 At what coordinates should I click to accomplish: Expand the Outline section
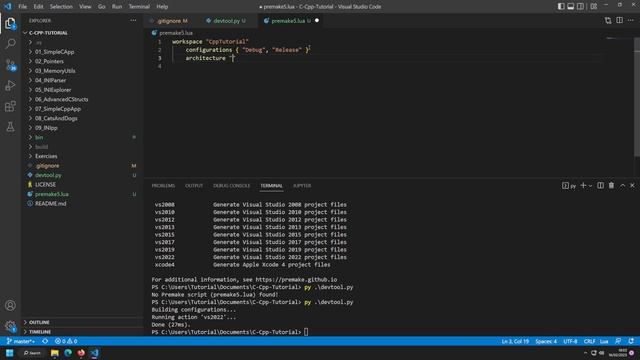click(x=82, y=322)
